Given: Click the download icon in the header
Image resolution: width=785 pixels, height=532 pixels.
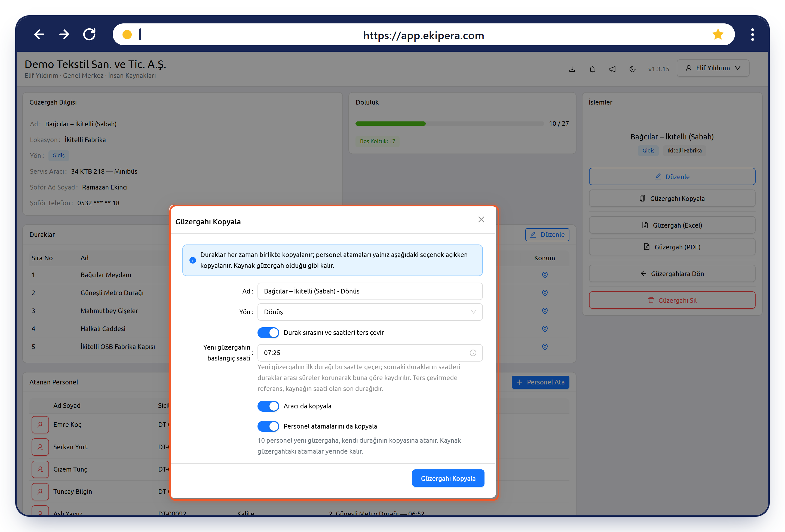Looking at the screenshot, I should click(x=572, y=69).
